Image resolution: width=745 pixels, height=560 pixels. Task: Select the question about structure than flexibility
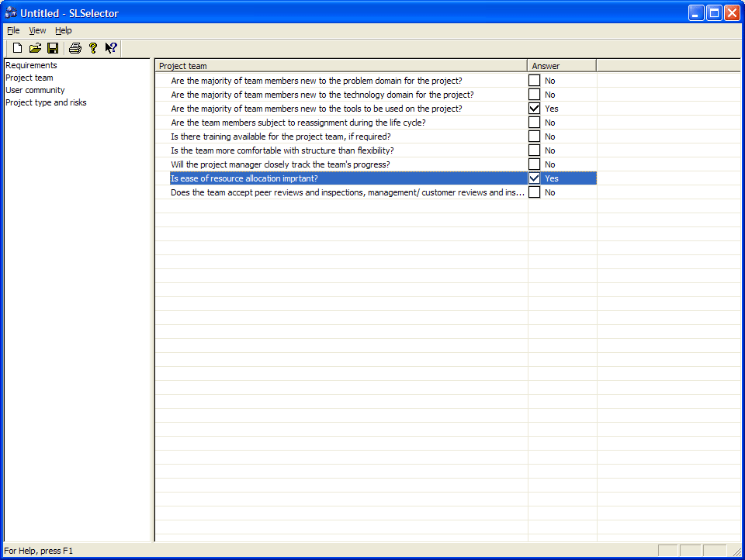pyautogui.click(x=282, y=150)
